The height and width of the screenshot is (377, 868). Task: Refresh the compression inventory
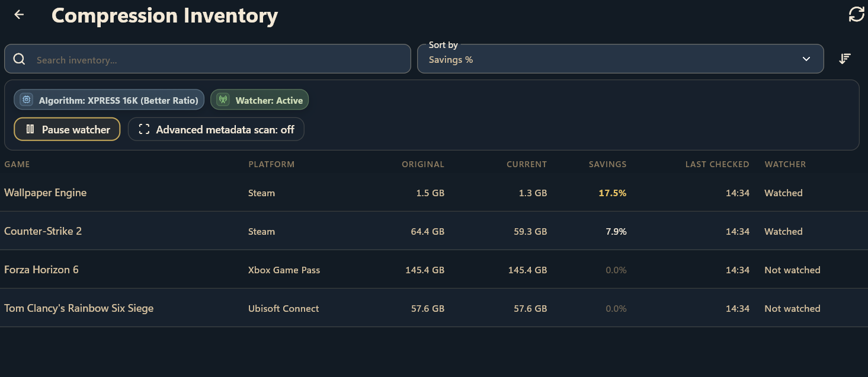856,15
